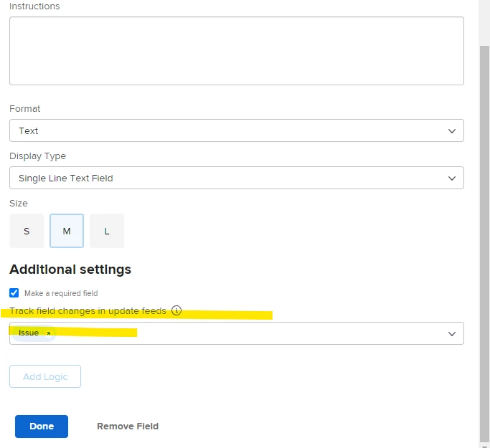Select size M option
The image size is (490, 448).
point(67,231)
